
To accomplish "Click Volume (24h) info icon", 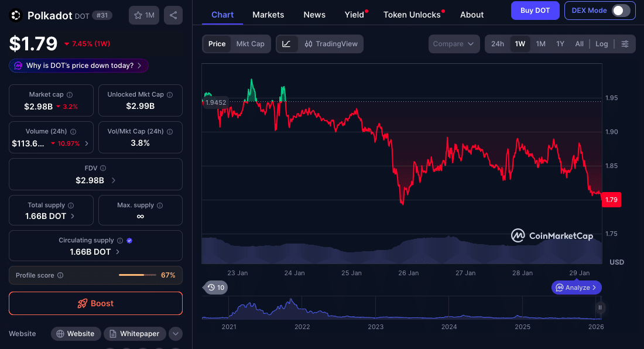I will 73,132.
